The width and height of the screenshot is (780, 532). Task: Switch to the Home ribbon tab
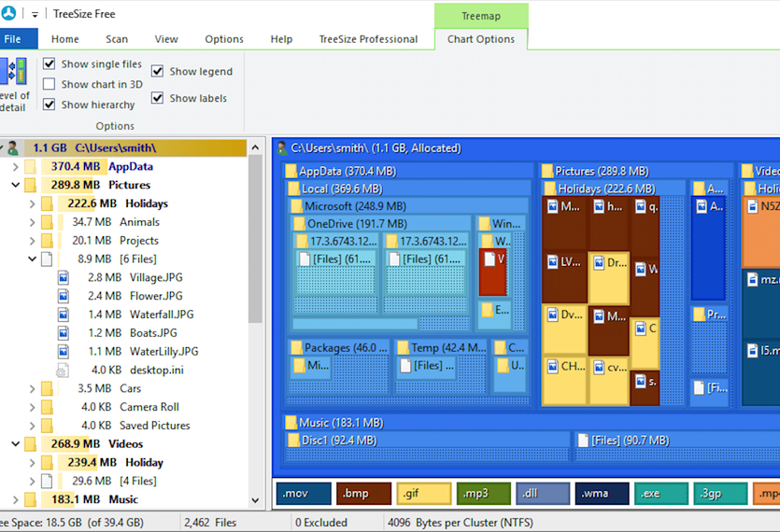point(65,39)
